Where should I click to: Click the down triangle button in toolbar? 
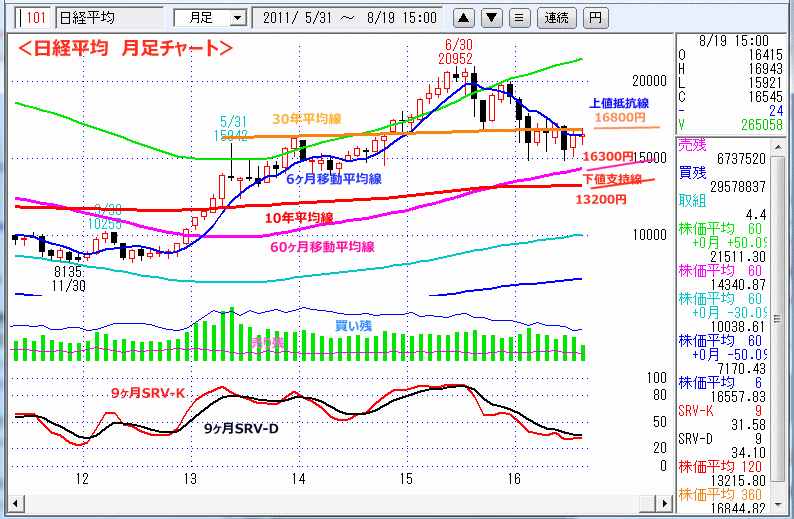(x=492, y=18)
